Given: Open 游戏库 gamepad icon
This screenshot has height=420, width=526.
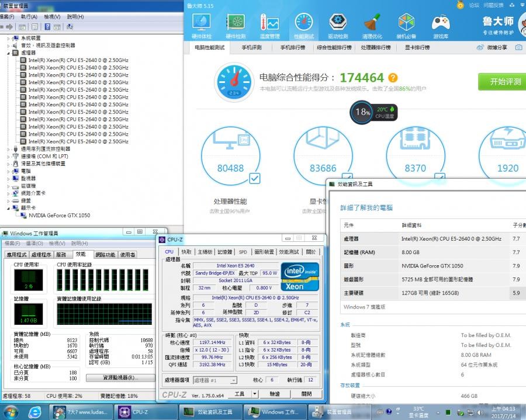Looking at the screenshot, I should (441, 26).
